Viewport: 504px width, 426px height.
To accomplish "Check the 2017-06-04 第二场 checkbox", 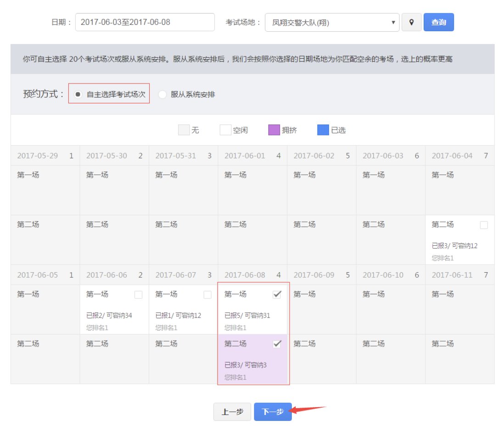I will coord(484,225).
